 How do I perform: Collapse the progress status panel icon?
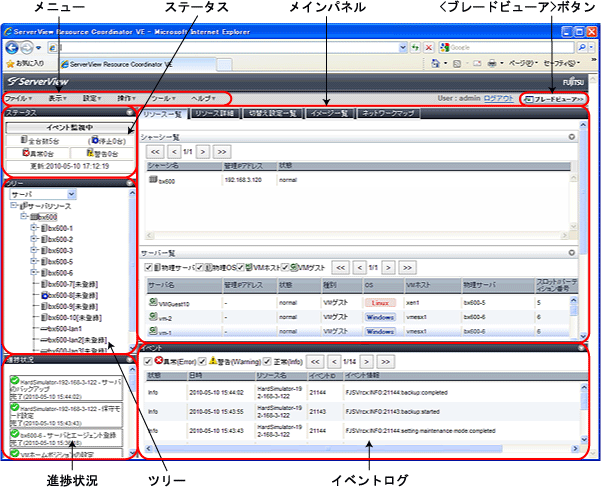130,360
